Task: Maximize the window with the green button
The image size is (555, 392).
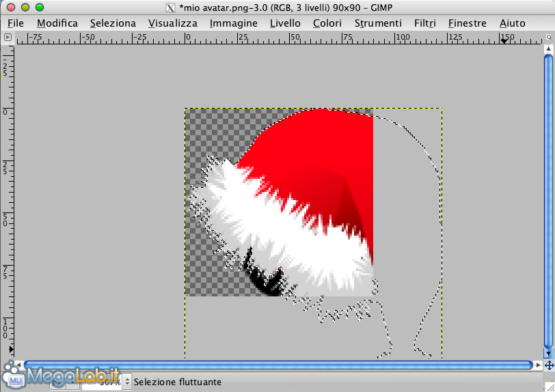Action: click(40, 7)
